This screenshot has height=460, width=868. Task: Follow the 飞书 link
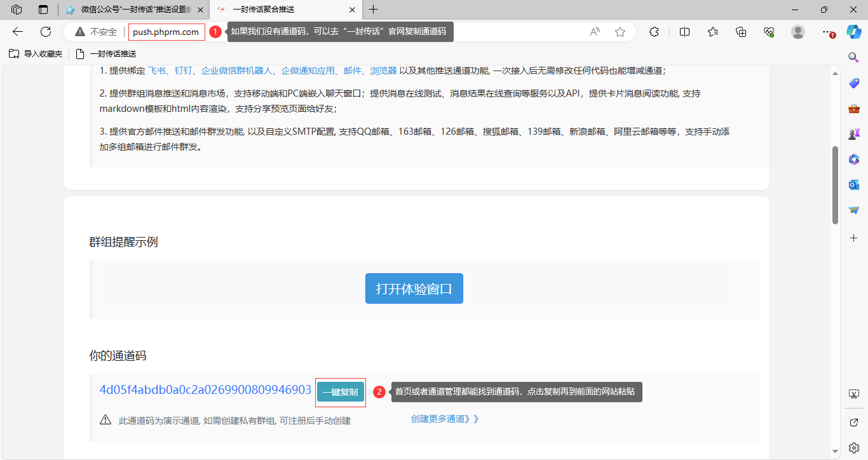[155, 71]
